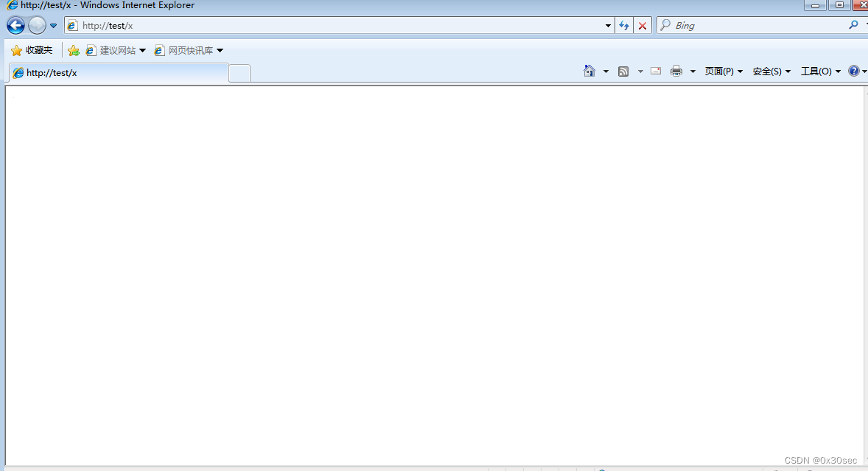This screenshot has width=868, height=471.
Task: Open a new blank tab
Action: click(239, 73)
